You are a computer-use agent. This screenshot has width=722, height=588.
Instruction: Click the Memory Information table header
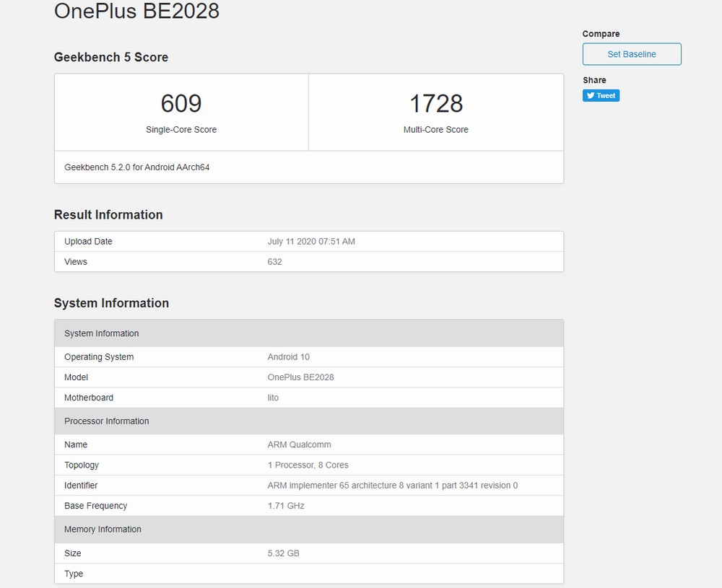(x=309, y=530)
